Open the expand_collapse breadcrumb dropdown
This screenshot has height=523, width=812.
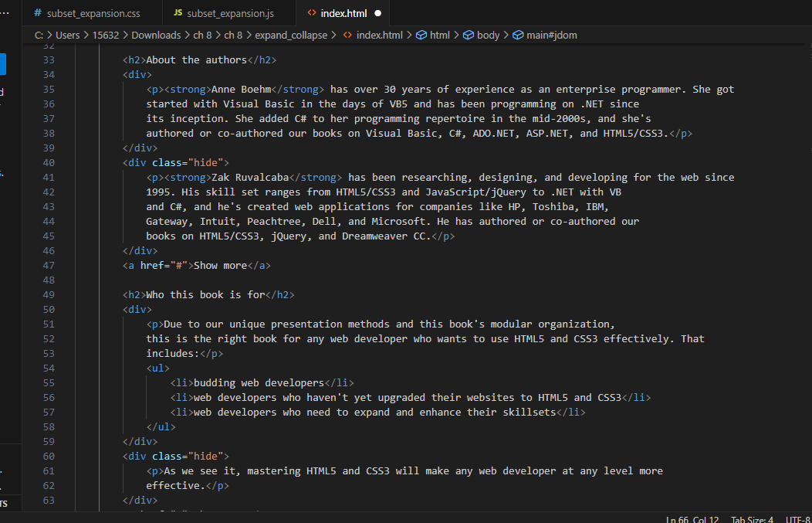pyautogui.click(x=290, y=35)
